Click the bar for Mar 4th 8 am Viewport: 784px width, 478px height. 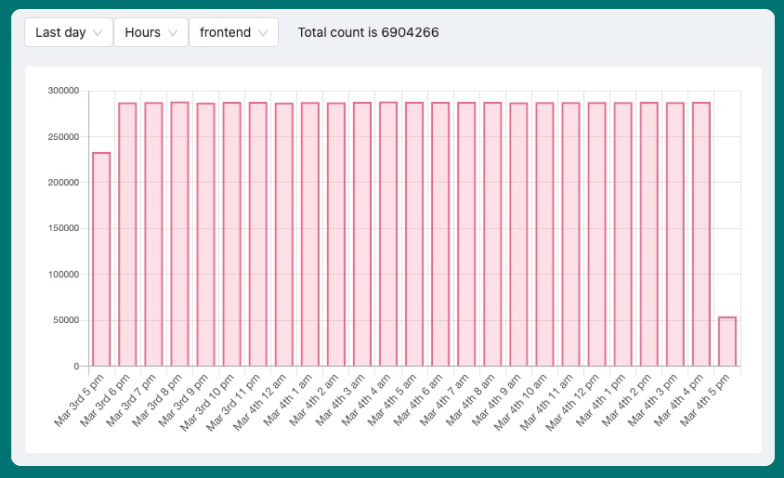pyautogui.click(x=492, y=234)
